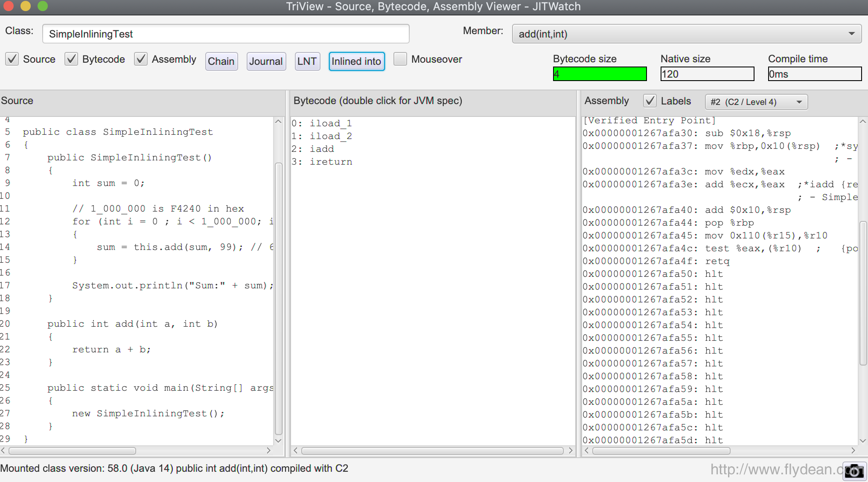Click Assembly pane scroll-up arrow
The height and width of the screenshot is (482, 868).
point(862,122)
